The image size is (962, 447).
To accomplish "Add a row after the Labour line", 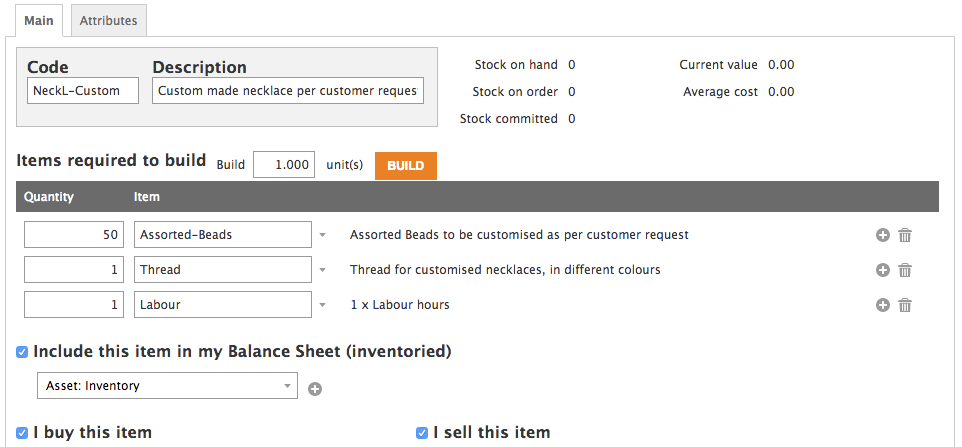I will pyautogui.click(x=882, y=305).
